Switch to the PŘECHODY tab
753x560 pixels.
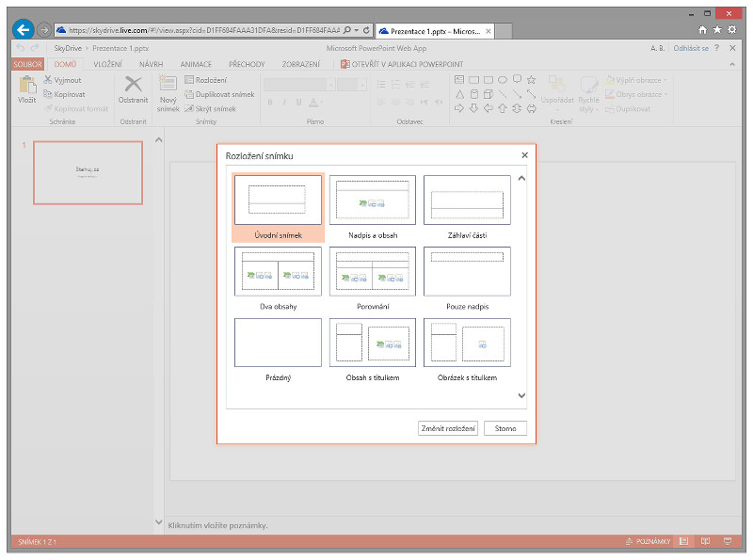[247, 64]
